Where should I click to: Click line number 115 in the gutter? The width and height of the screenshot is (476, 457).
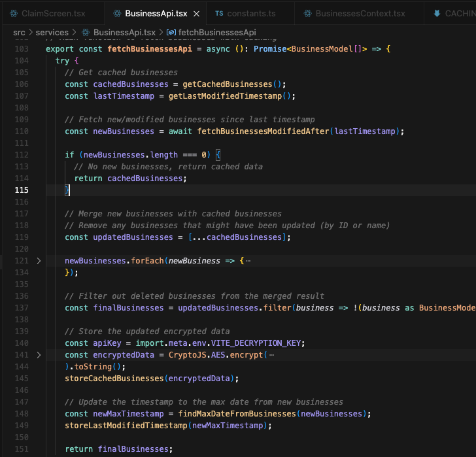tap(22, 190)
